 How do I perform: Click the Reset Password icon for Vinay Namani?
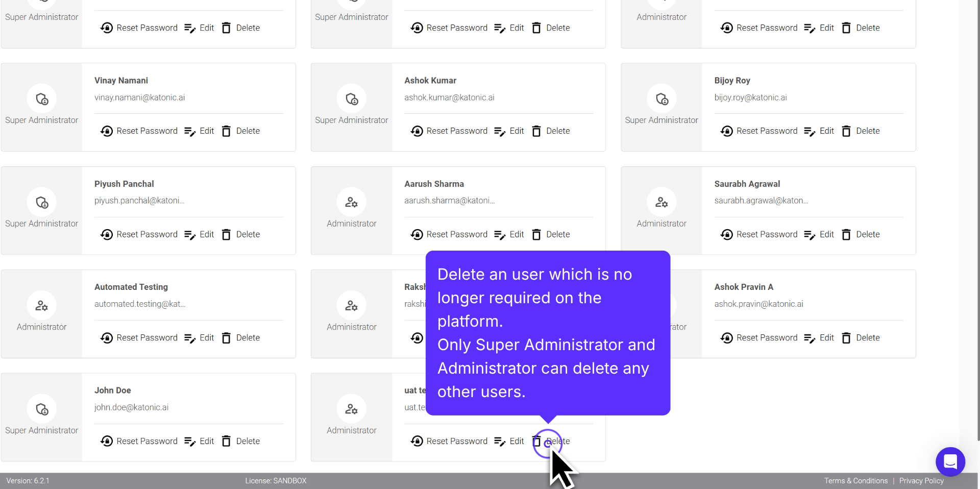click(107, 131)
